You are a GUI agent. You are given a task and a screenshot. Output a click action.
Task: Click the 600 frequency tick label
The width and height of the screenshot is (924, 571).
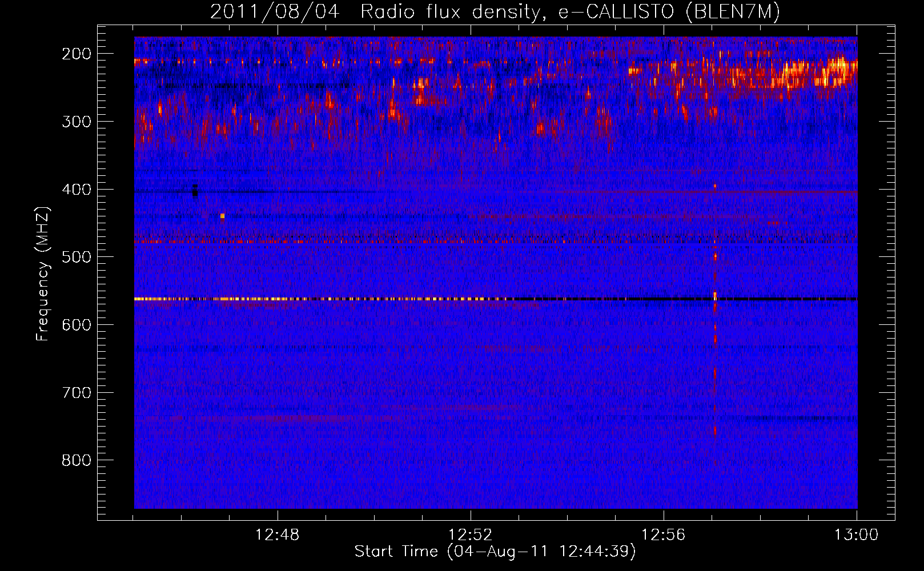(x=77, y=325)
